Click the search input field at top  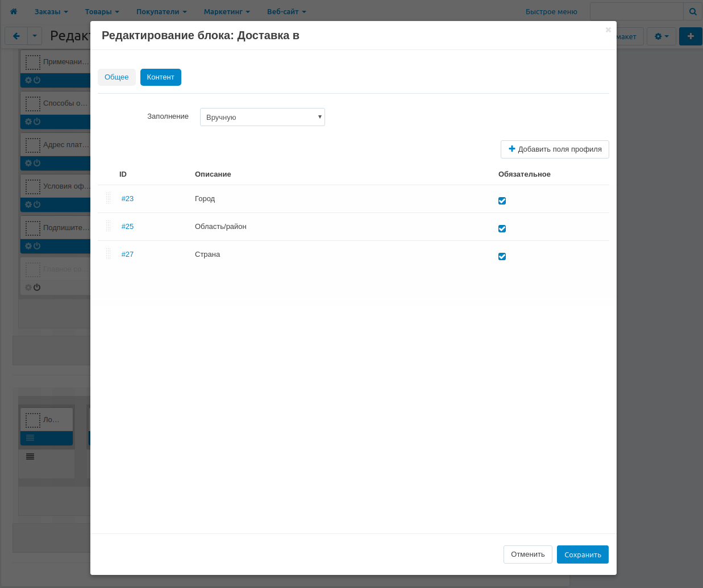[636, 11]
